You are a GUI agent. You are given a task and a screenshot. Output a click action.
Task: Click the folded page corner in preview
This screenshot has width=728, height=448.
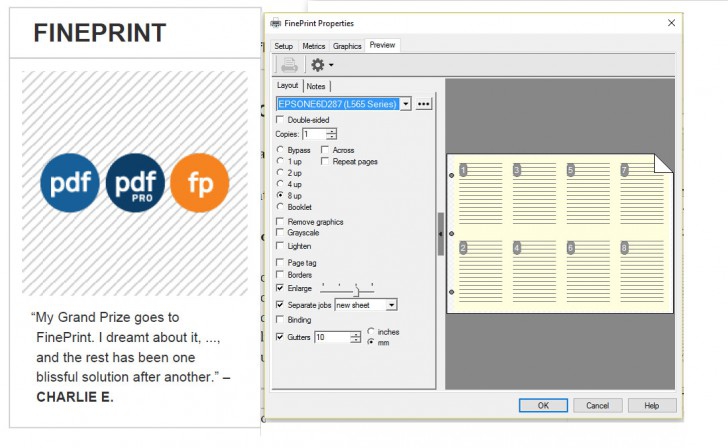663,163
